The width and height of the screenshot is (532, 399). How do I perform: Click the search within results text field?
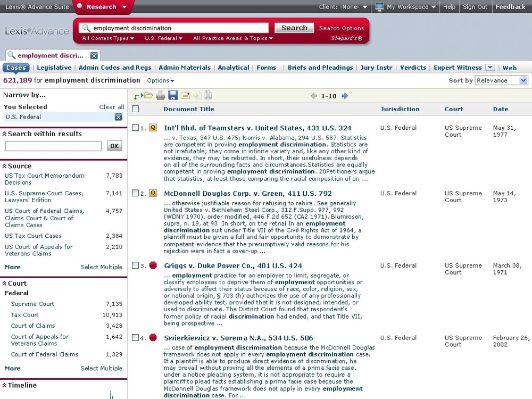pos(53,146)
